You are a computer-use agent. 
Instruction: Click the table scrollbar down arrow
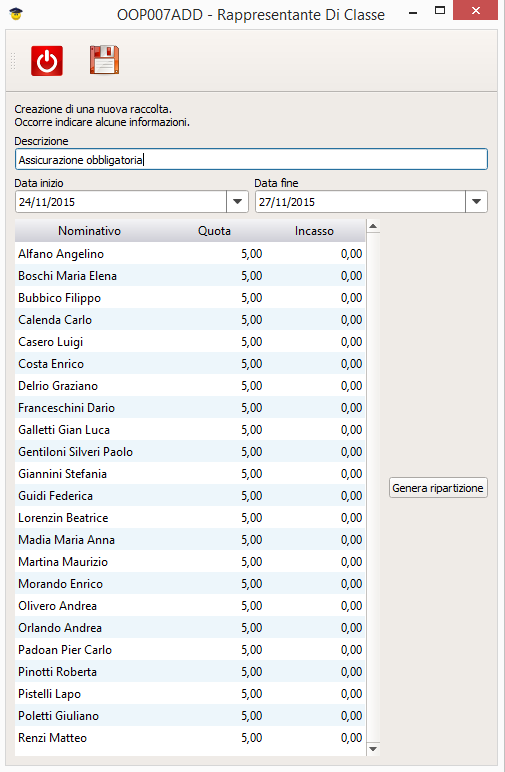click(373, 749)
